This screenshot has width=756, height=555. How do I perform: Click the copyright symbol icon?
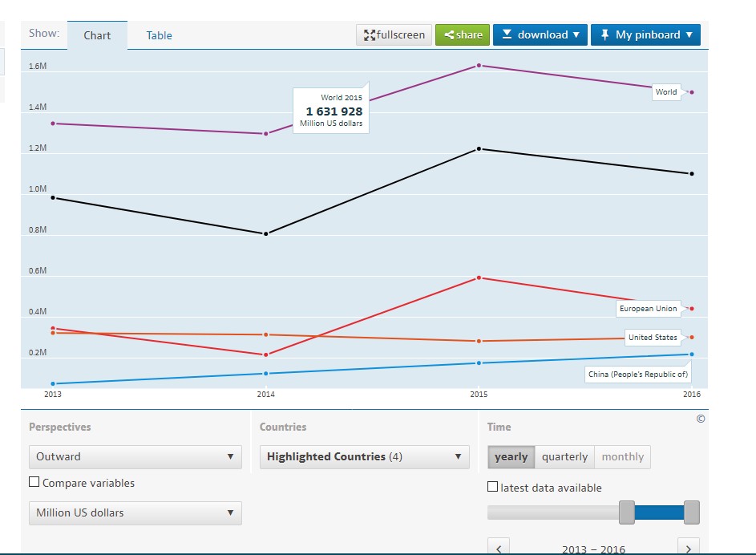[x=701, y=419]
